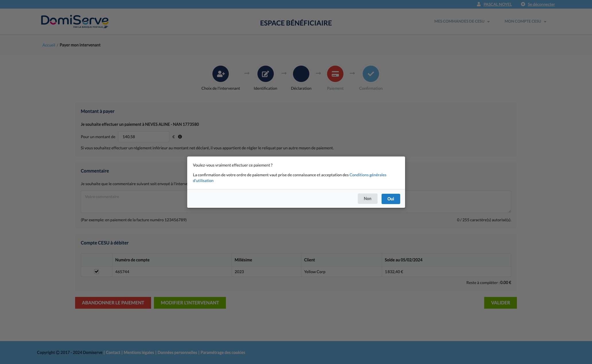
Task: Click the DomiServe logo
Action: coord(75,21)
